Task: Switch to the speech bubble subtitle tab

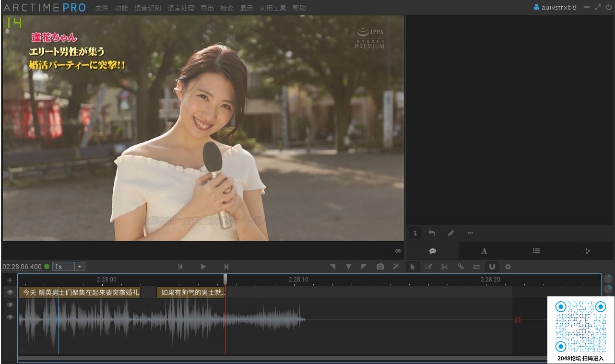Action: [x=432, y=251]
